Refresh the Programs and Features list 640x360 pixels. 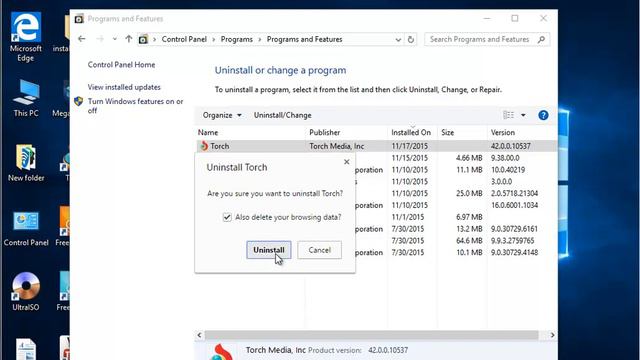[x=411, y=40]
